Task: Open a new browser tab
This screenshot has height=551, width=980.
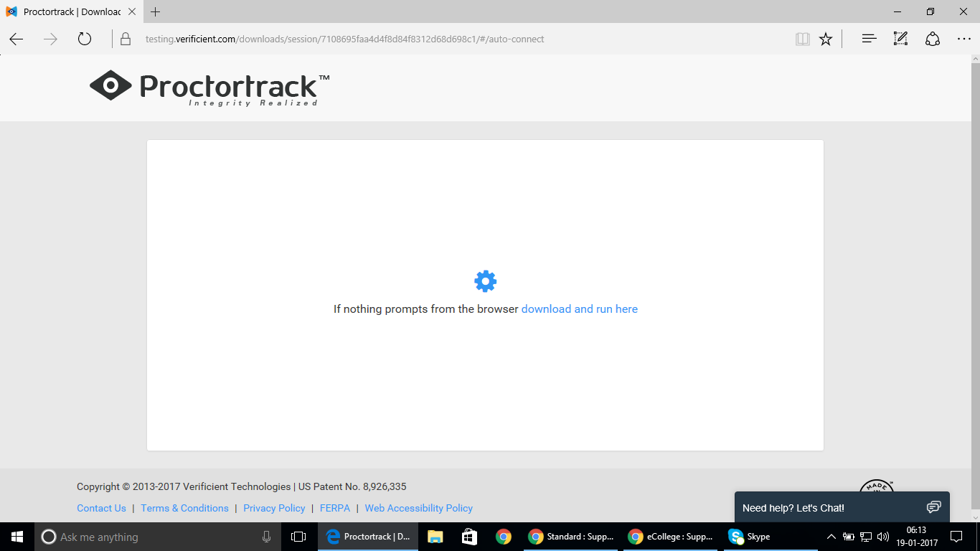Action: (155, 11)
